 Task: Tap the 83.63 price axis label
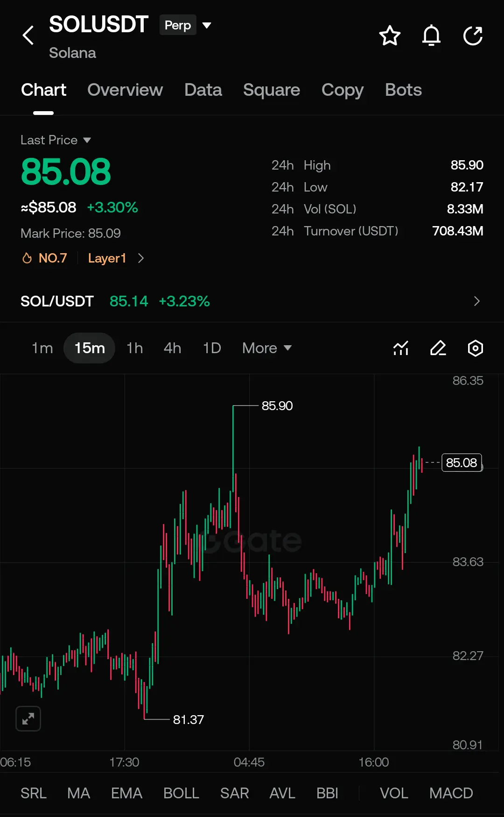[x=468, y=561]
